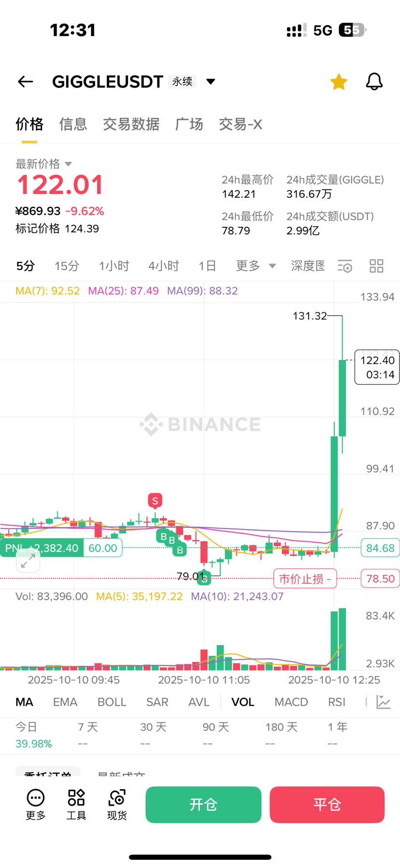The width and height of the screenshot is (400, 868).
Task: Check the 5G signal indicator
Action: point(323,30)
